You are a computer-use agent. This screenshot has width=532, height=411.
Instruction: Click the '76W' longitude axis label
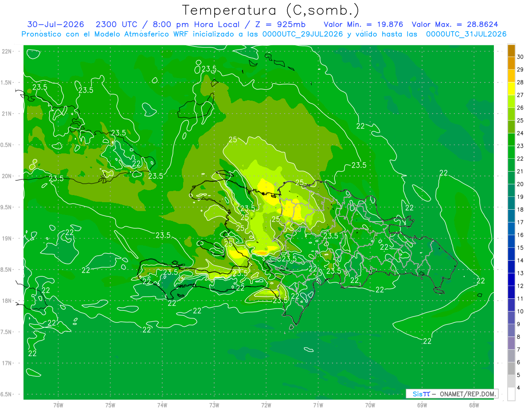58,405
